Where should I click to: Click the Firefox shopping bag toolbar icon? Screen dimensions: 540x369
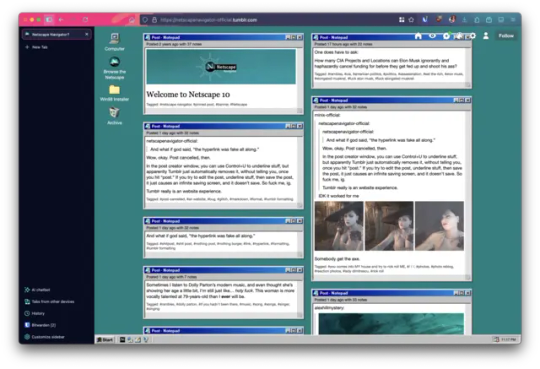[x=489, y=20]
